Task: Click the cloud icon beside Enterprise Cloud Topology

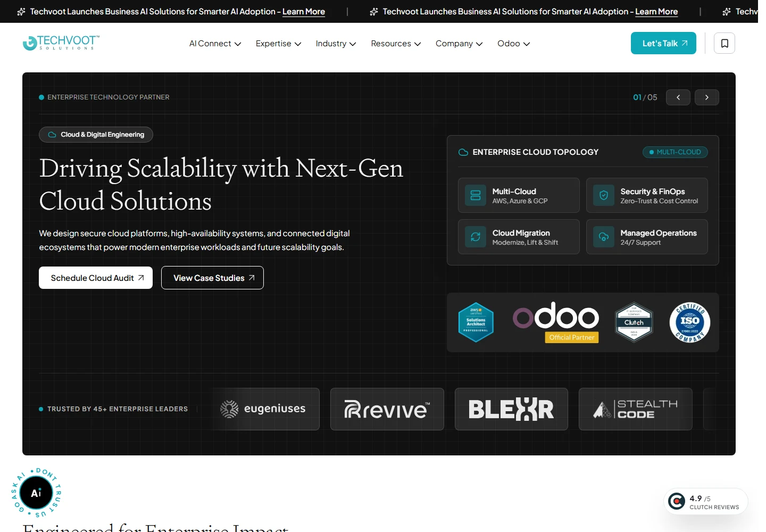Action: pyautogui.click(x=463, y=152)
